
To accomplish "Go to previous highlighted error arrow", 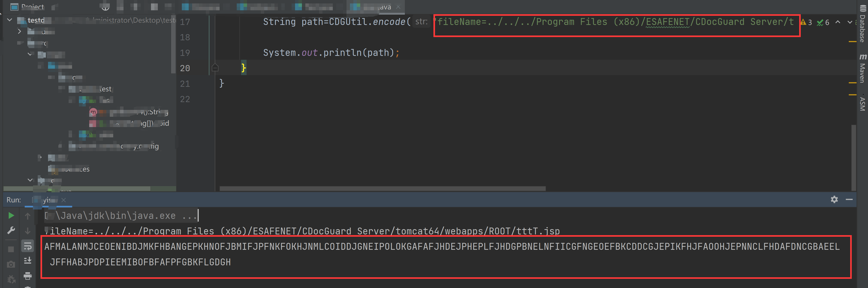I will pos(838,22).
